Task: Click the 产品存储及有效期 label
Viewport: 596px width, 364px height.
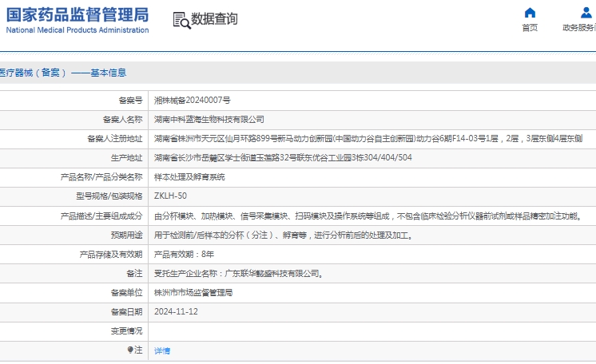Action: tap(111, 254)
